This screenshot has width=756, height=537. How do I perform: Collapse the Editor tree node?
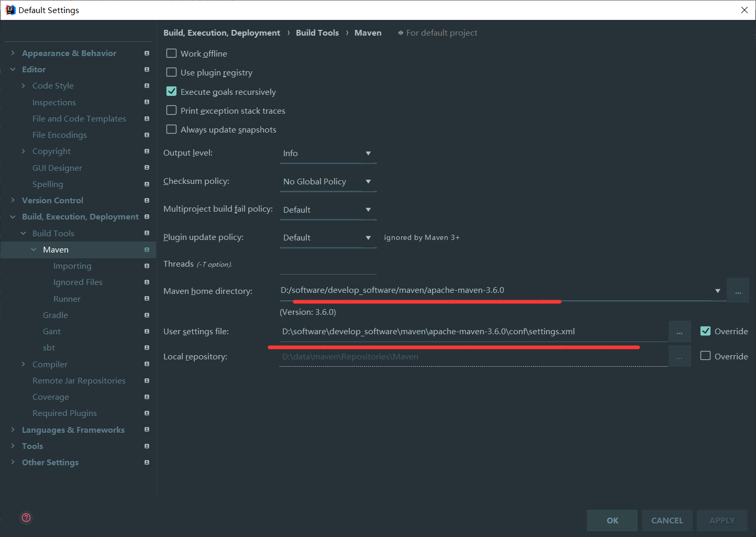13,70
